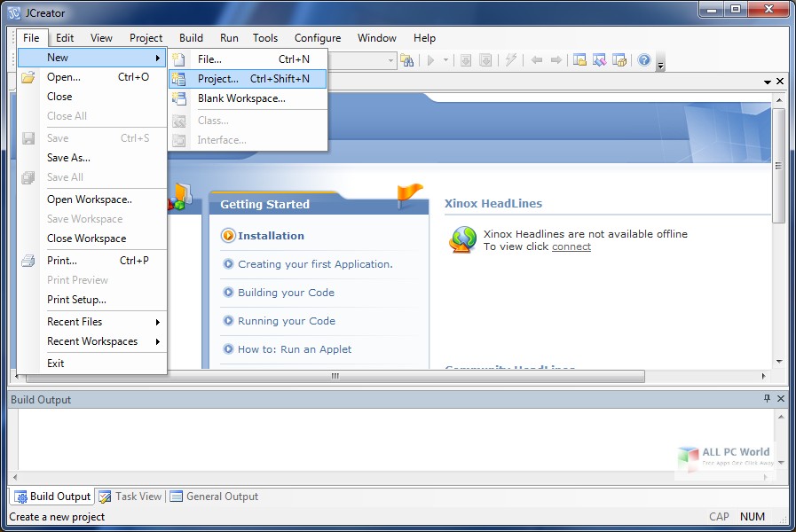The width and height of the screenshot is (796, 532).
Task: Click the Compile File toolbar icon
Action: (x=466, y=60)
